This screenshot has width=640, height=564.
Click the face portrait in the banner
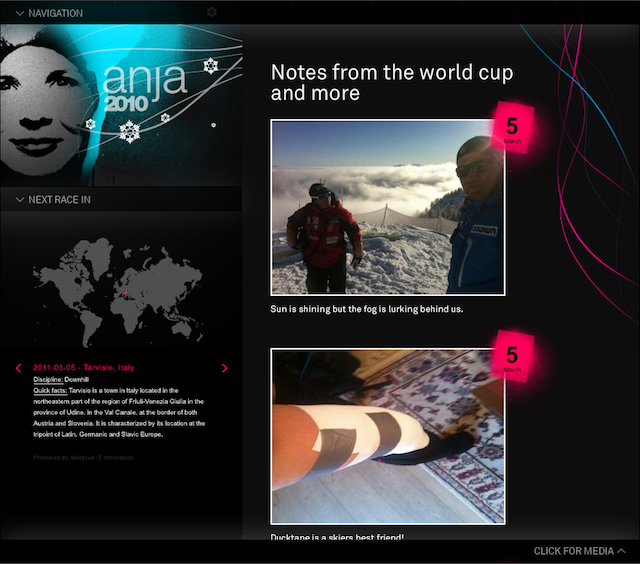coord(43,108)
